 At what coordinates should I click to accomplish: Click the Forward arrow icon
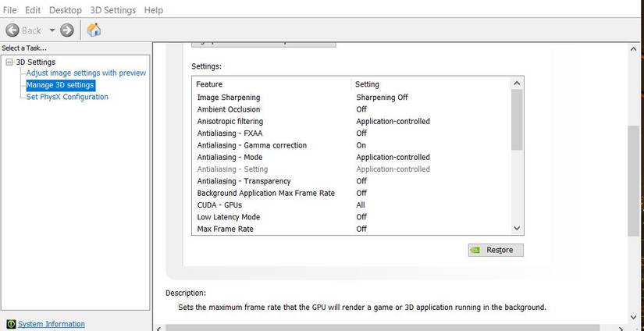[67, 30]
